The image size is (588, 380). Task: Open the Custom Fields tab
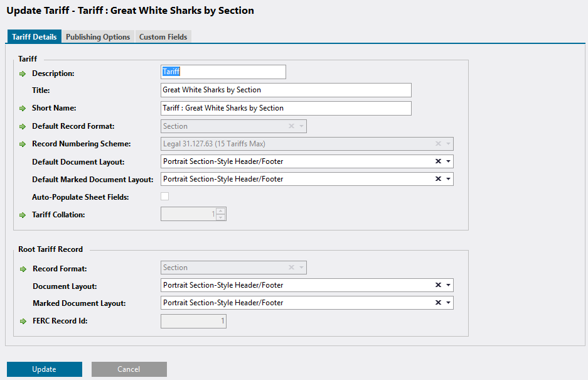point(163,37)
